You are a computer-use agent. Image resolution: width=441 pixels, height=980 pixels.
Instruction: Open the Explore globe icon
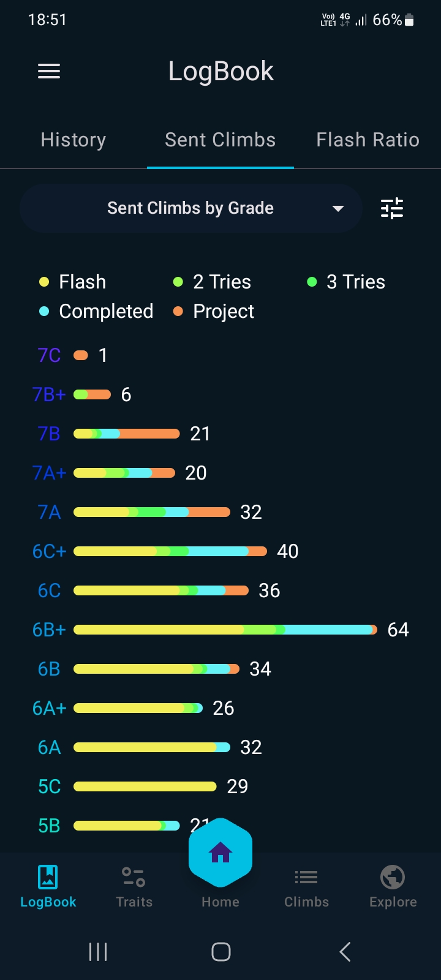coord(393,877)
